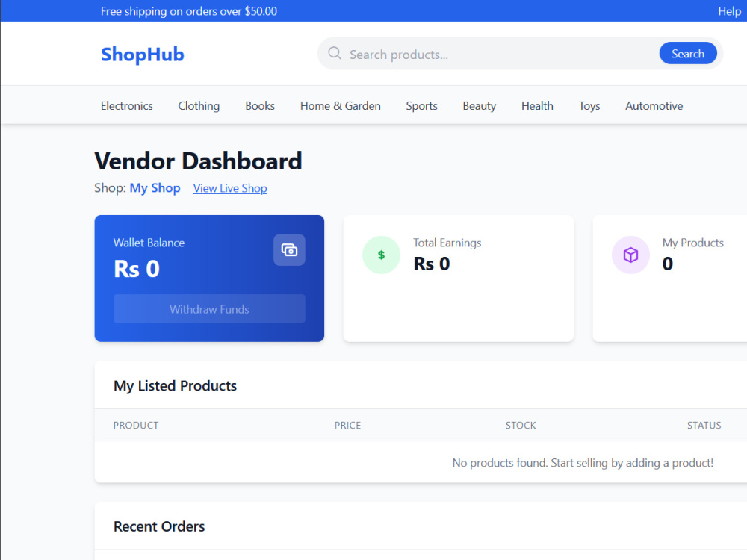Click the blue Search button
This screenshot has height=560, width=747.
pos(687,53)
